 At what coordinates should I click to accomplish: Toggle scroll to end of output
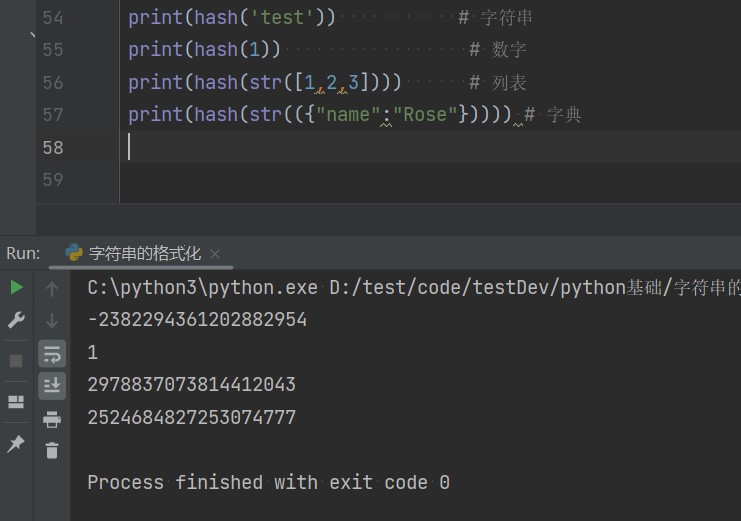pyautogui.click(x=52, y=385)
